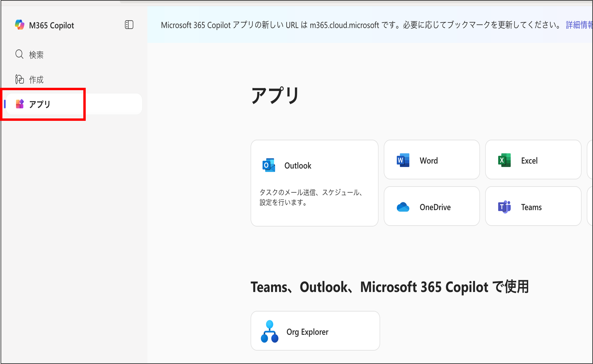Open the OneDrive app card
The height and width of the screenshot is (364, 593).
(x=431, y=206)
